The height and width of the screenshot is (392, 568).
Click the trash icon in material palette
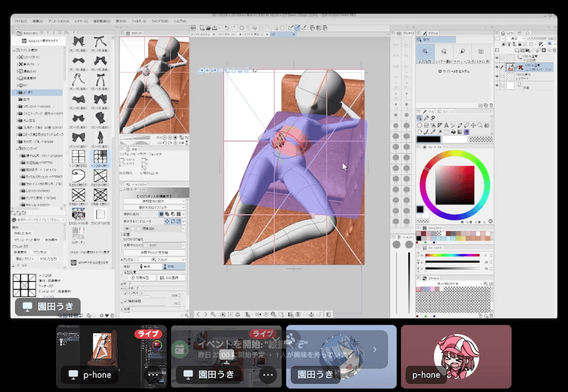tap(113, 315)
